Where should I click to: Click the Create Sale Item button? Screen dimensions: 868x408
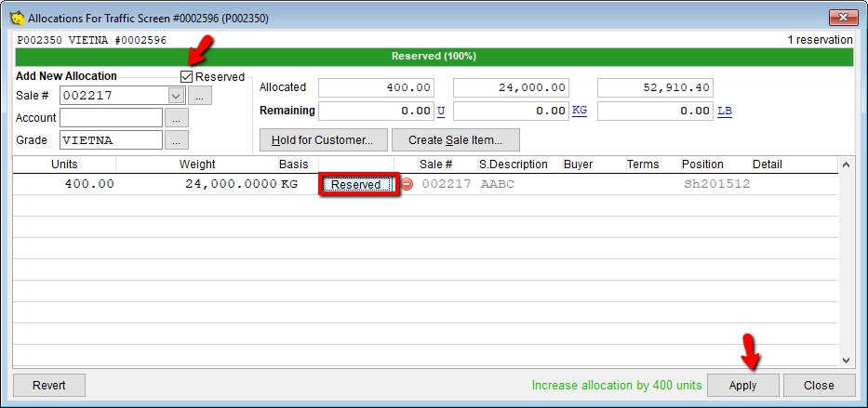coord(456,139)
